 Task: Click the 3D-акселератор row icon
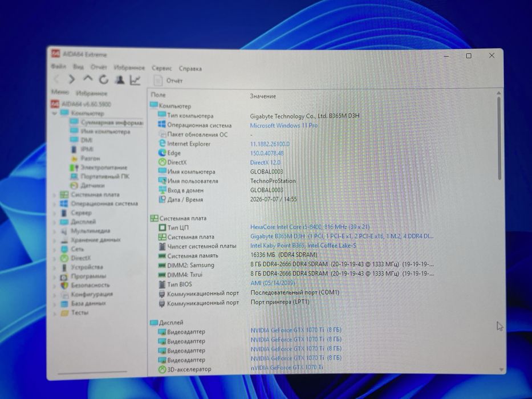162,369
